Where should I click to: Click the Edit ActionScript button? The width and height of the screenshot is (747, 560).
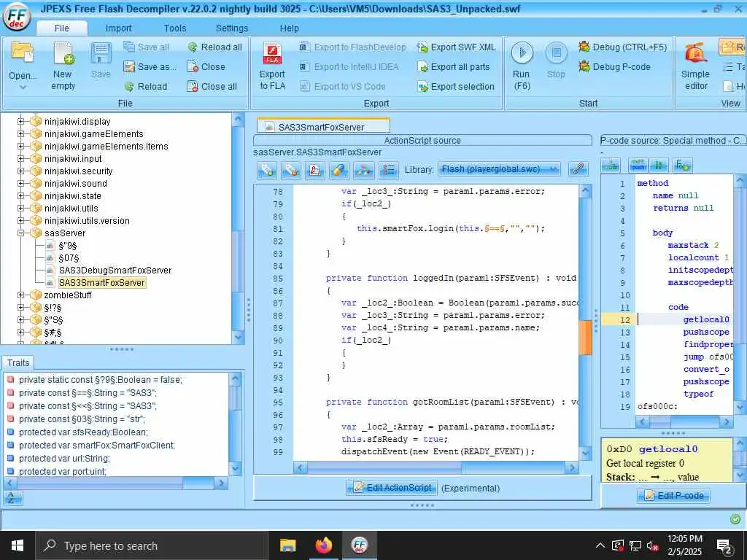pos(391,488)
